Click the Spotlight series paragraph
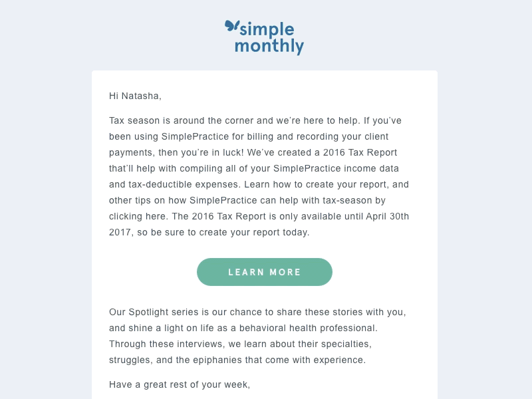The width and height of the screenshot is (532, 399). [x=257, y=336]
